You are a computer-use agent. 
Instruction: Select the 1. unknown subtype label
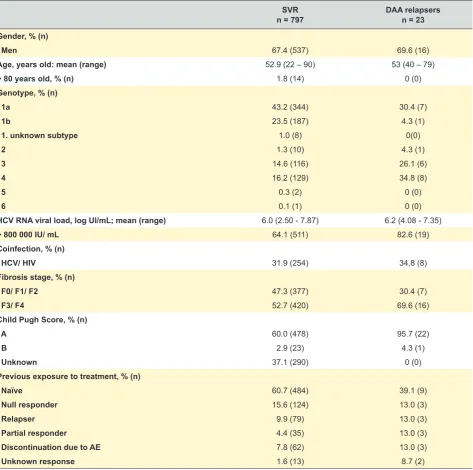(x=39, y=135)
